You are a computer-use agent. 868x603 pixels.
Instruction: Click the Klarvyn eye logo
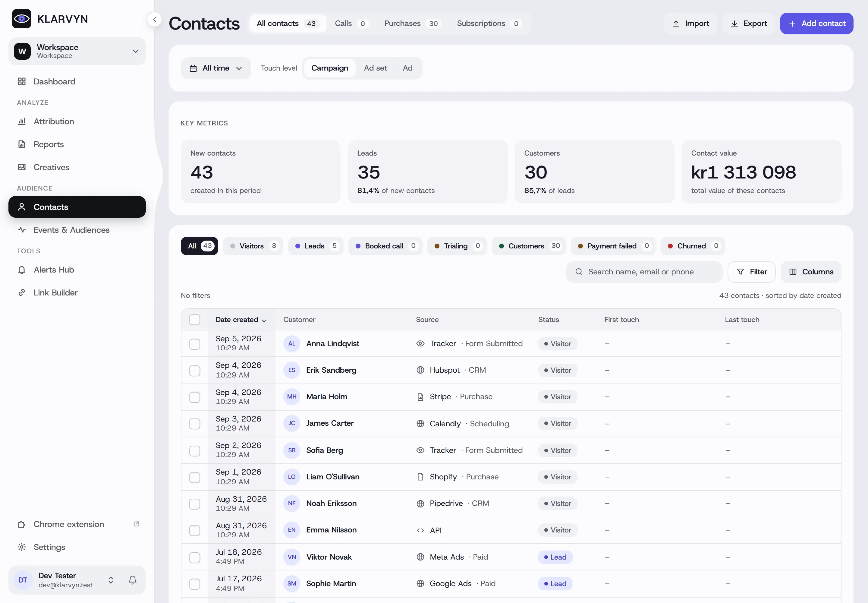click(21, 19)
